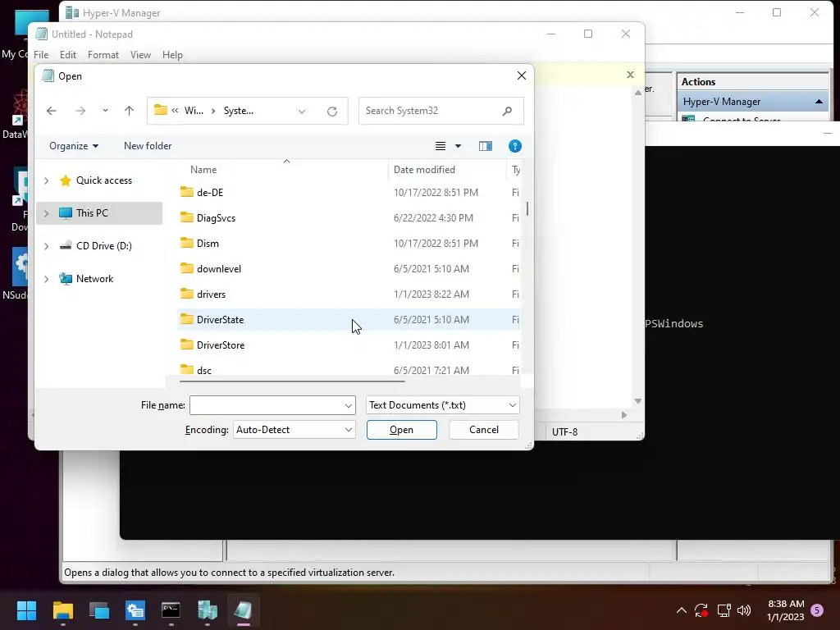Click the file list horizontal scrollbar
Screen dimensions: 840x630
293,381
